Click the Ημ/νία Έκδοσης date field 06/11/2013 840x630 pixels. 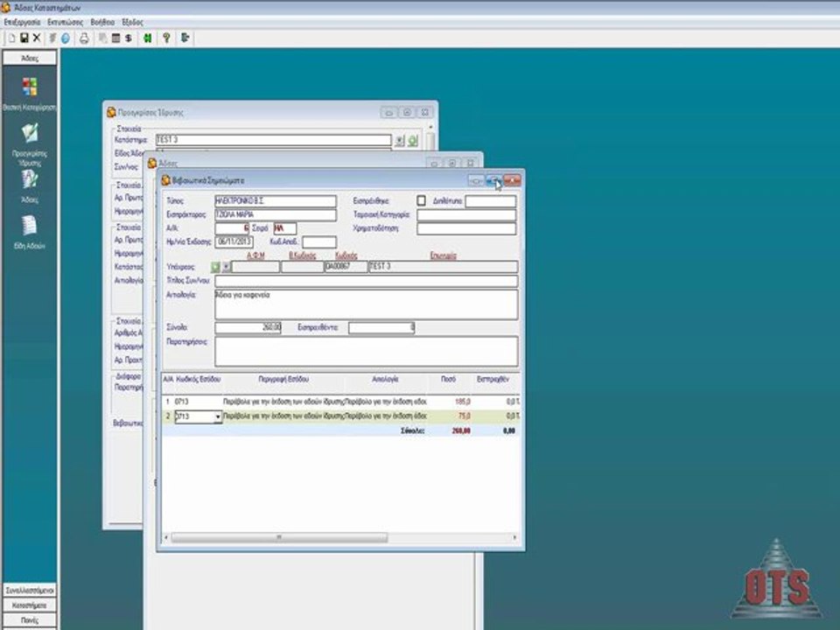(x=234, y=242)
